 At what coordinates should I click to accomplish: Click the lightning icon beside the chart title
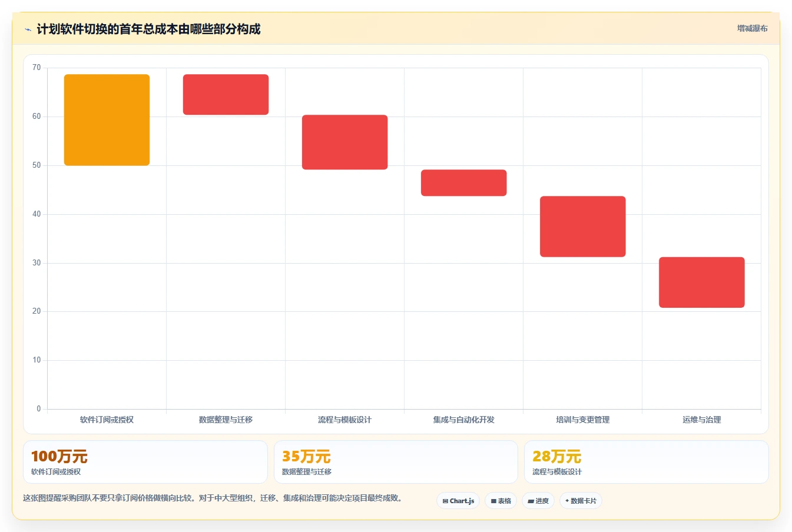click(x=28, y=29)
